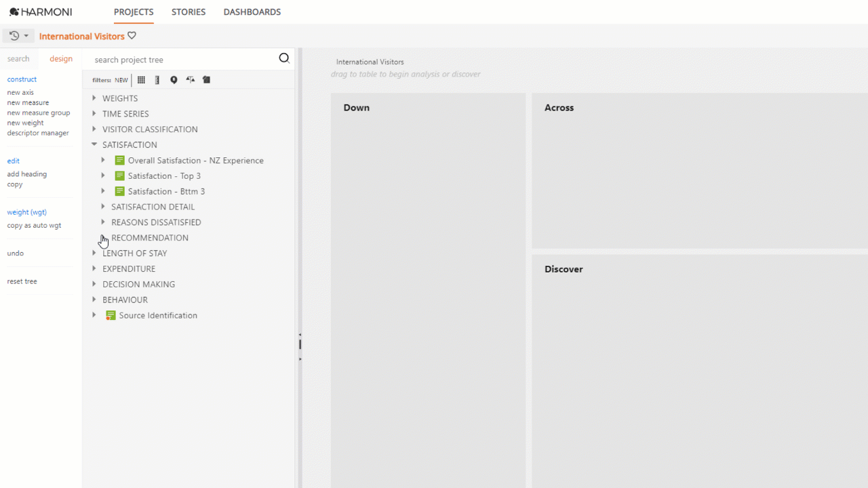The height and width of the screenshot is (488, 868).
Task: Expand Satisfaction - Bttm 3 arrow
Action: 103,192
